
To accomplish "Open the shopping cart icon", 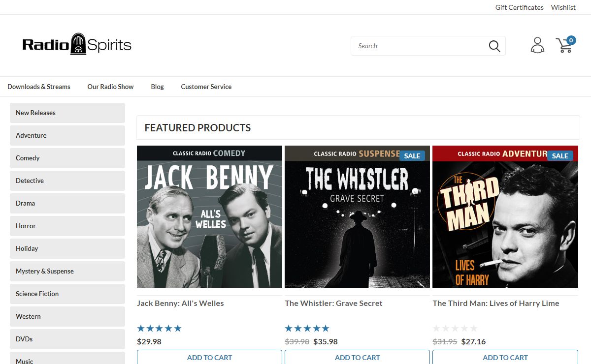I will pyautogui.click(x=565, y=45).
